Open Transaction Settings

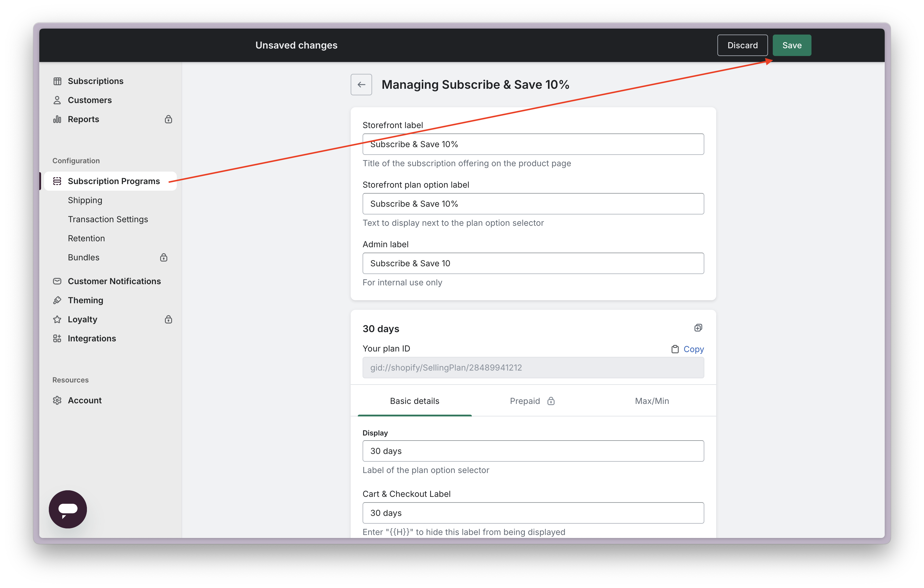pyautogui.click(x=108, y=219)
